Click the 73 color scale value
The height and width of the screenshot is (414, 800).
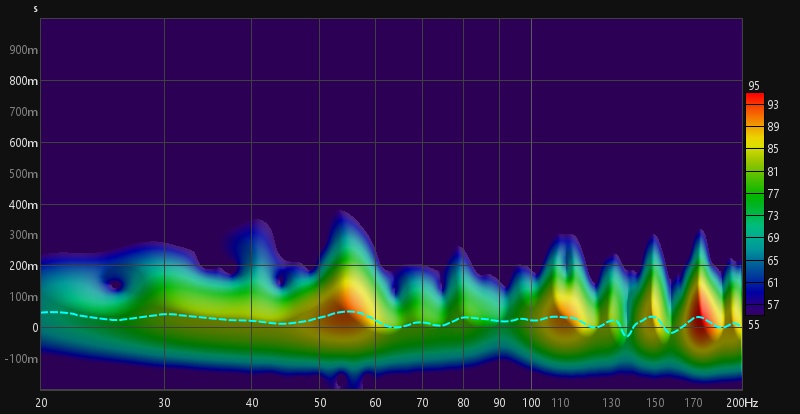pos(772,216)
